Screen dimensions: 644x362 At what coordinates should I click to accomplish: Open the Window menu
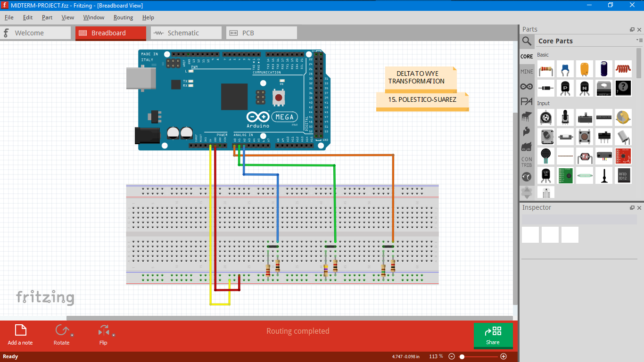pos(94,17)
